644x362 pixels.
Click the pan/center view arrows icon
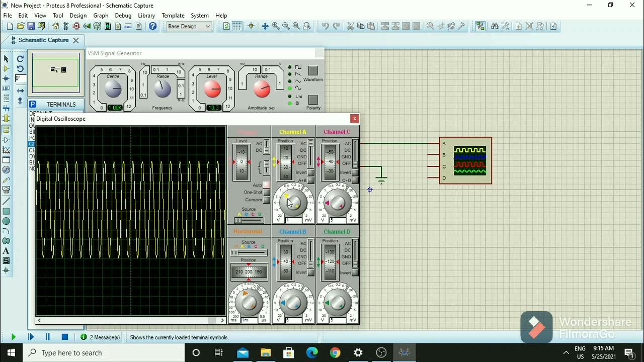265,26
